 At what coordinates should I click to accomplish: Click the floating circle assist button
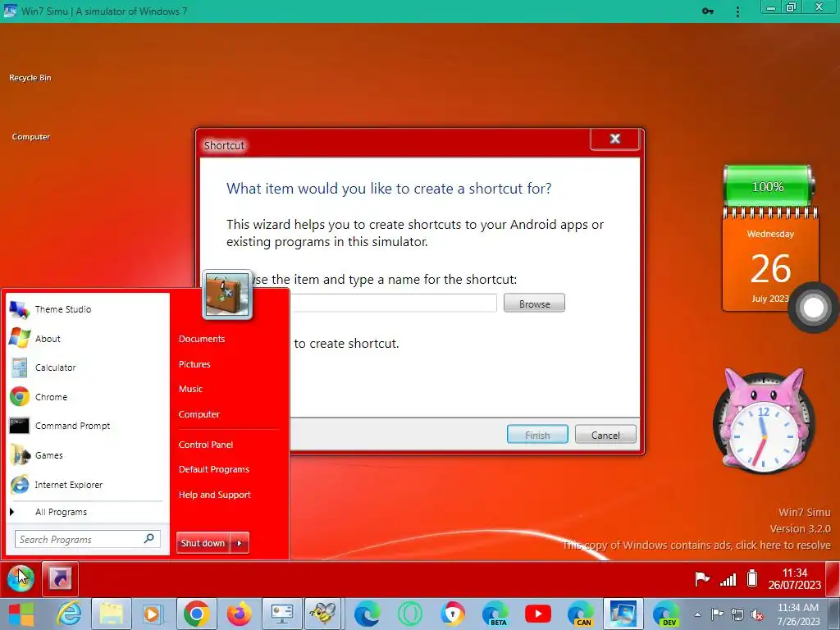813,308
